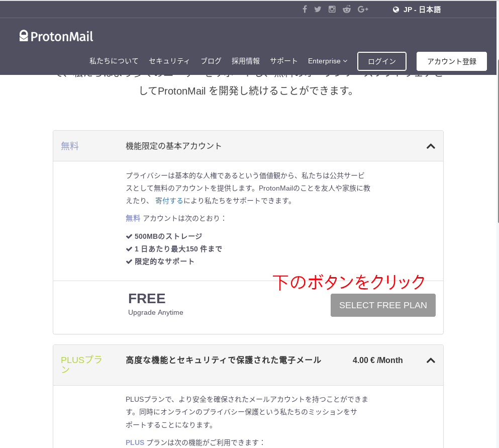This screenshot has width=499, height=448.
Task: Collapse the PLUSプラン section chevron
Action: coord(431,361)
